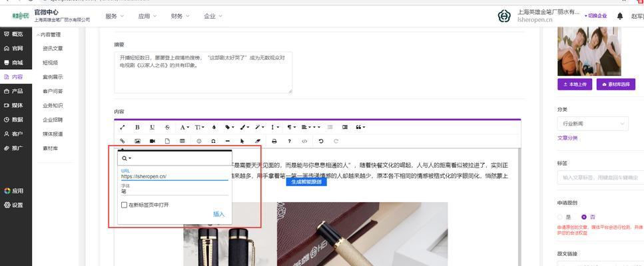Click the redo arrow icon
644x266 pixels.
tap(336, 141)
